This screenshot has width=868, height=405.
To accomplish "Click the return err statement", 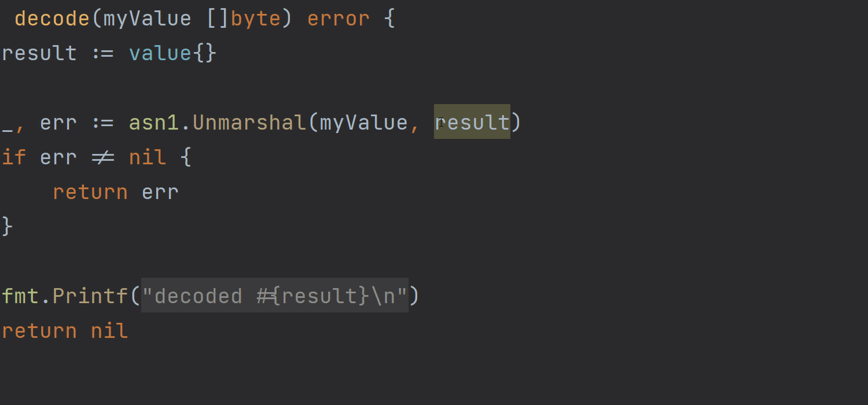I will (116, 192).
